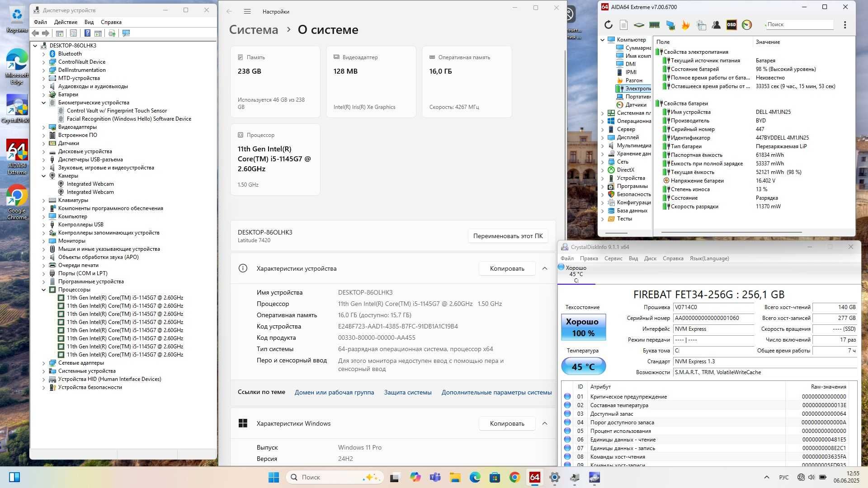This screenshot has width=868, height=488.
Task: Click the back arrow in Device Manager toolbar
Action: (36, 33)
